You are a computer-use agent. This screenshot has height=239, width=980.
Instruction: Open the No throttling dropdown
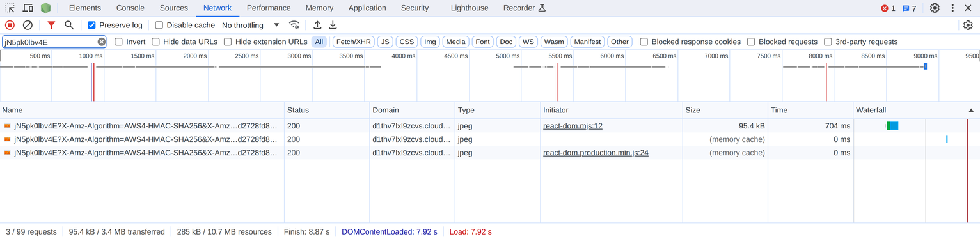pos(250,25)
